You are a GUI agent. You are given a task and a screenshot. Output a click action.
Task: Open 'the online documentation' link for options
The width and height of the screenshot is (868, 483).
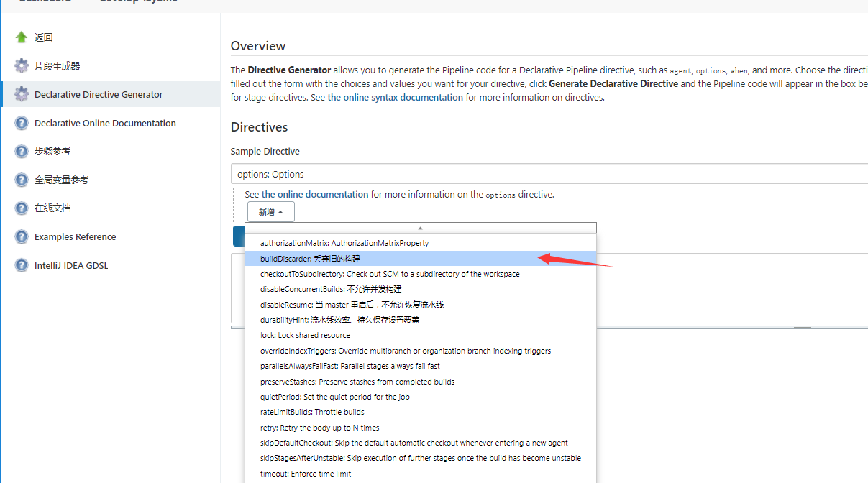click(x=315, y=194)
